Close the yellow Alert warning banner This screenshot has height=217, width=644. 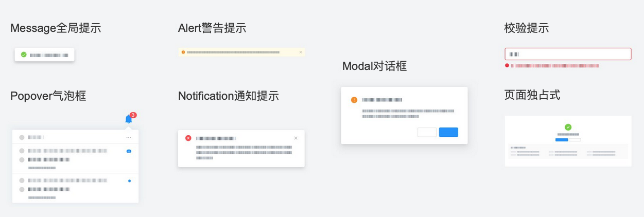(301, 52)
